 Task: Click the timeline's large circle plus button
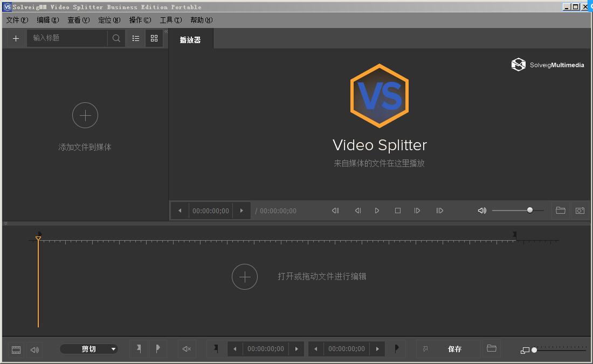tap(245, 277)
